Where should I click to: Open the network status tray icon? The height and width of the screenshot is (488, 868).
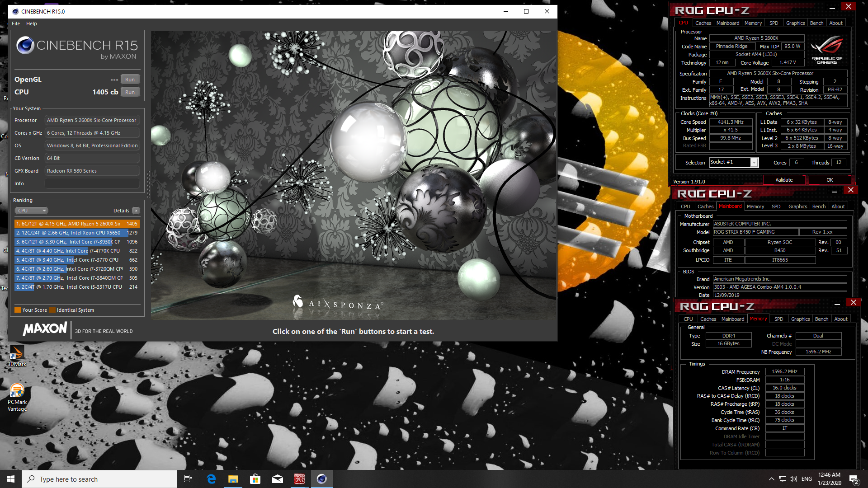[783, 479]
